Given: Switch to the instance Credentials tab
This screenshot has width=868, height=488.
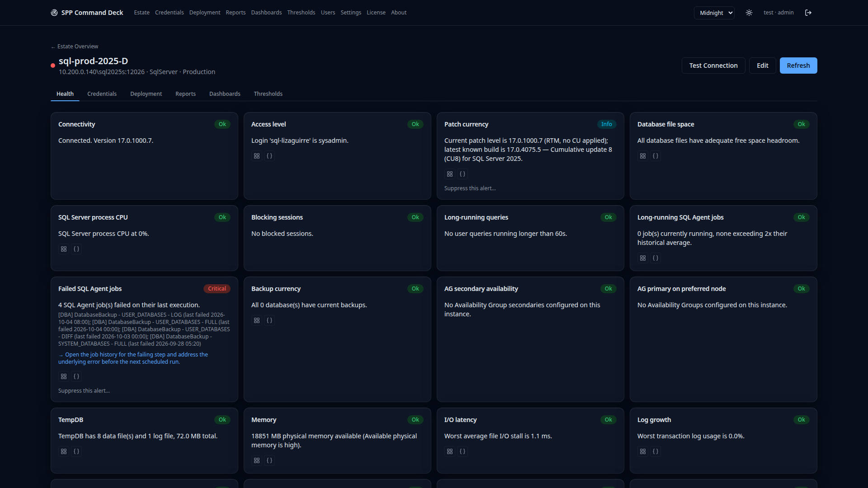Looking at the screenshot, I should [x=102, y=94].
